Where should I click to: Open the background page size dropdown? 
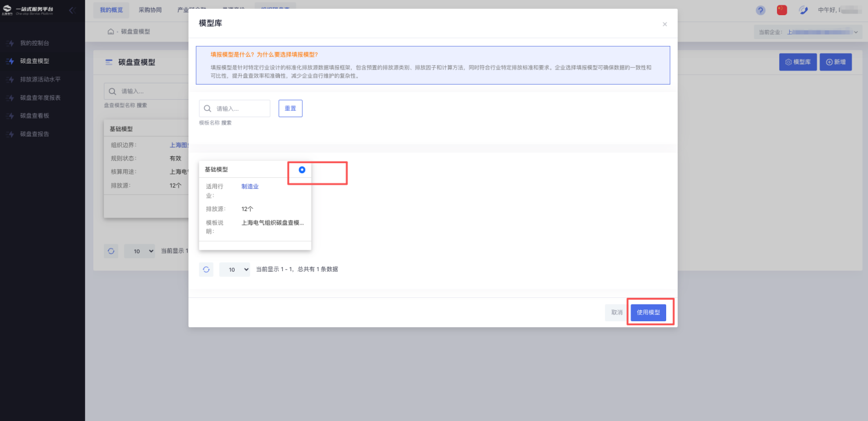[139, 251]
